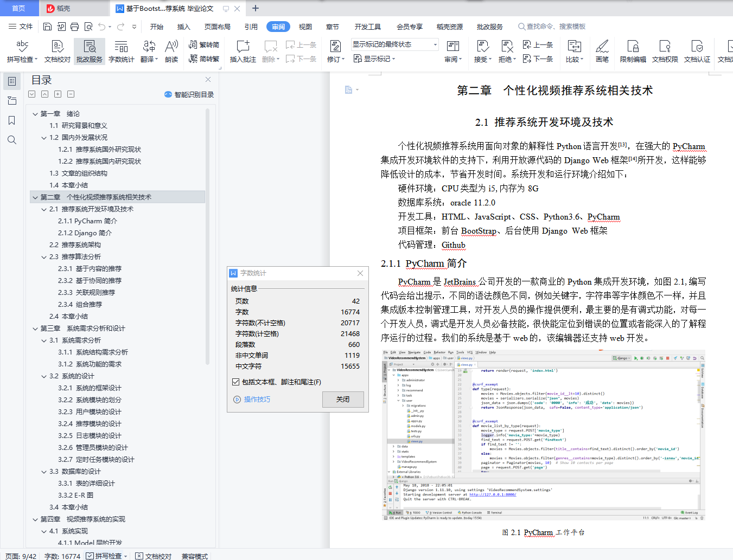733x560 pixels.
Task: Switch to the 首页 home tab
Action: [x=19, y=8]
